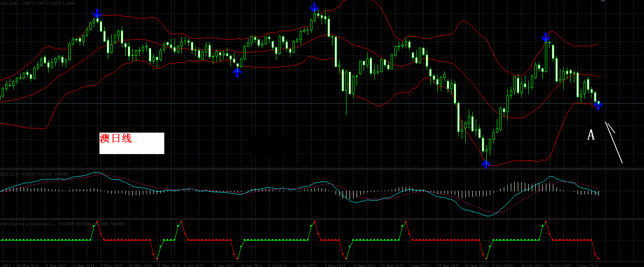The width and height of the screenshot is (644, 267).
Task: Click the 8 Jul 2011 date label
Action: (278, 265)
